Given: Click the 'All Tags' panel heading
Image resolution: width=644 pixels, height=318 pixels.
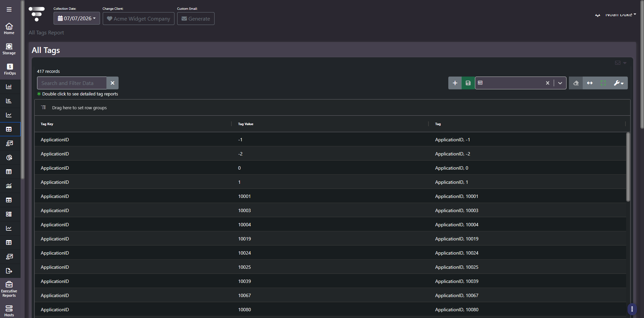Looking at the screenshot, I should tap(46, 50).
